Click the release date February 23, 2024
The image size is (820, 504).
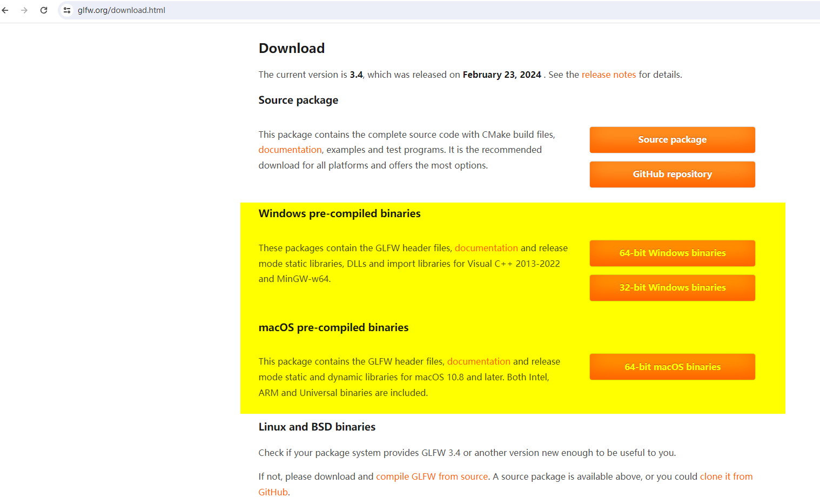pos(502,75)
